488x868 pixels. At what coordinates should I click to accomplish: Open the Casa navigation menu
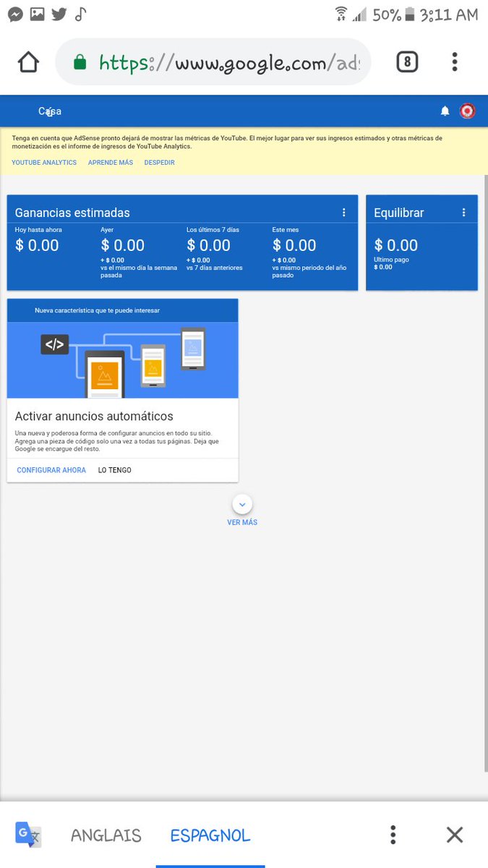[50, 111]
